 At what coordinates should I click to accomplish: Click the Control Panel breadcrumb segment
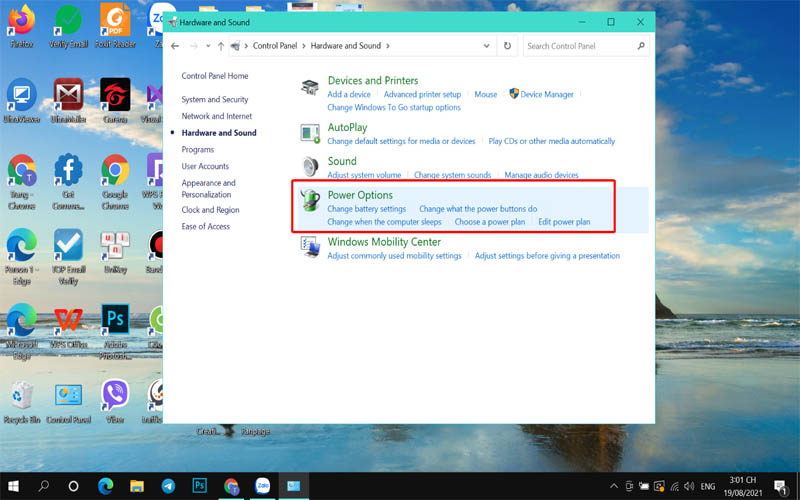click(x=275, y=46)
